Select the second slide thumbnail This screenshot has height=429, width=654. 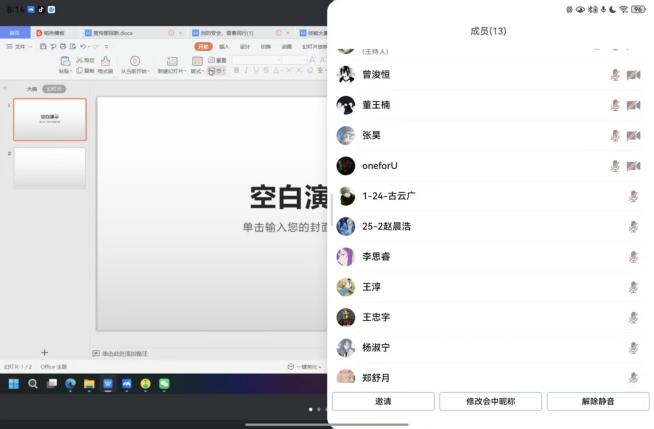(49, 168)
